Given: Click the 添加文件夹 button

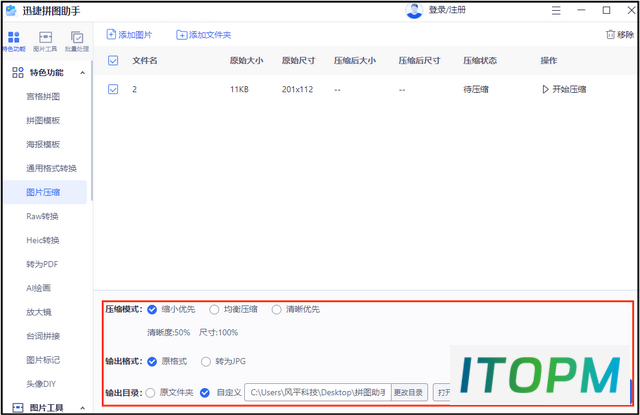Looking at the screenshot, I should [204, 35].
